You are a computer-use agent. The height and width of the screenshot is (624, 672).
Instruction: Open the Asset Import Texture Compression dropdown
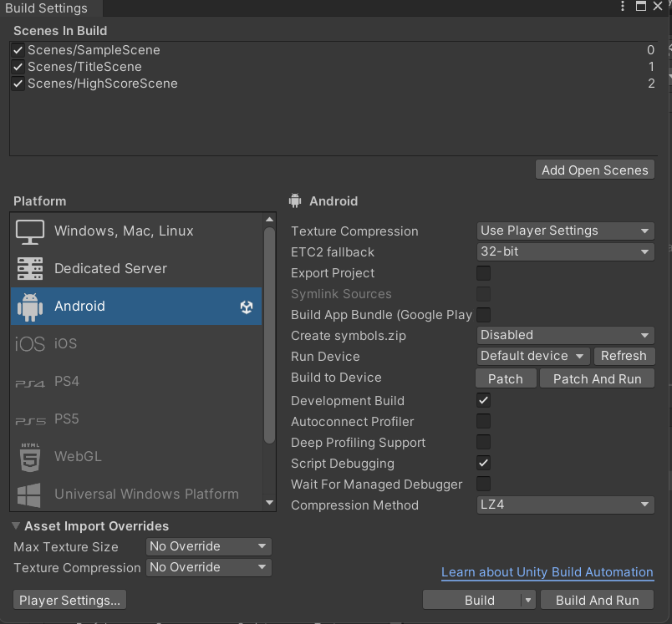[208, 567]
